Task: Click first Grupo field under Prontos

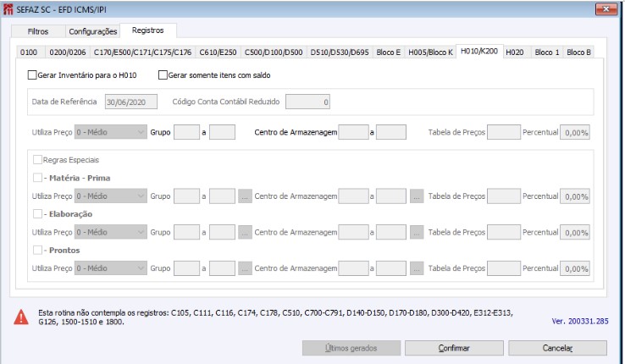Action: point(186,269)
